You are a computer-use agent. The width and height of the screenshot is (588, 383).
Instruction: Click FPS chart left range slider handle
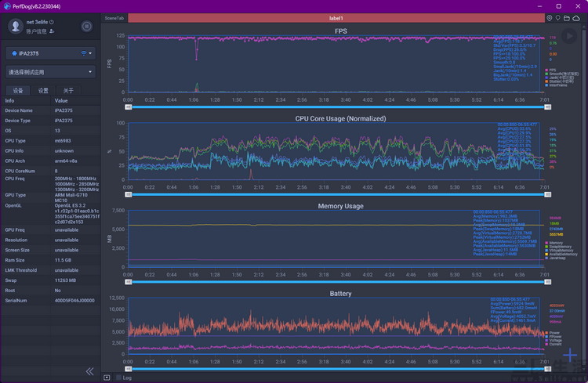click(x=129, y=107)
